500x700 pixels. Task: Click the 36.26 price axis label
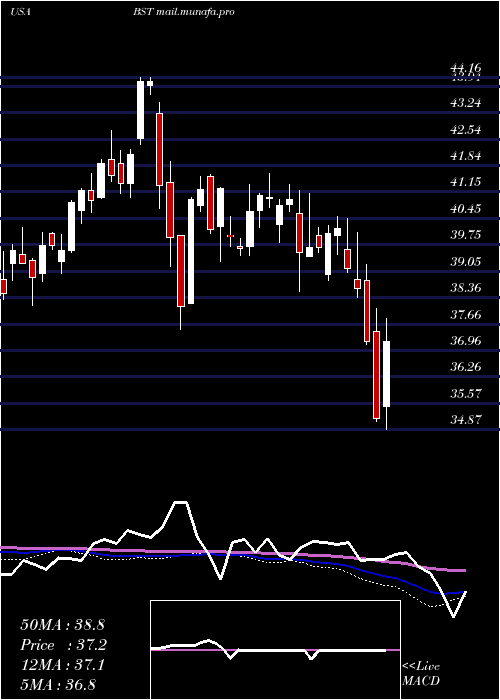coord(466,367)
